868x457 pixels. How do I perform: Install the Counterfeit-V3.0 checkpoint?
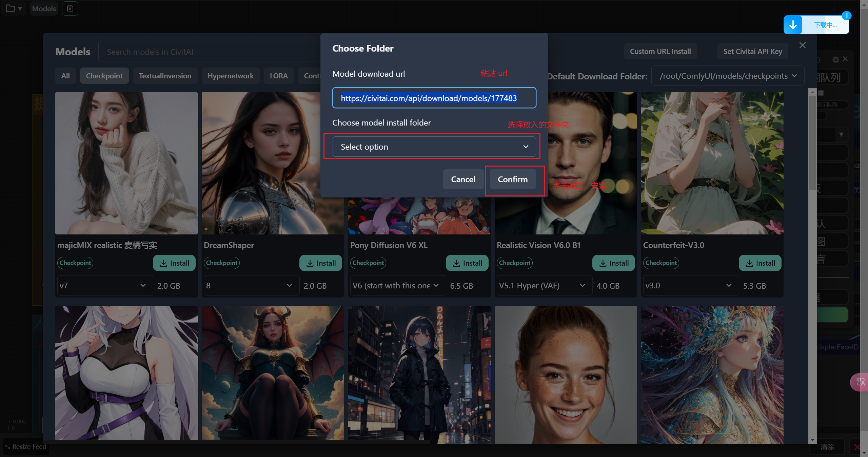point(760,263)
